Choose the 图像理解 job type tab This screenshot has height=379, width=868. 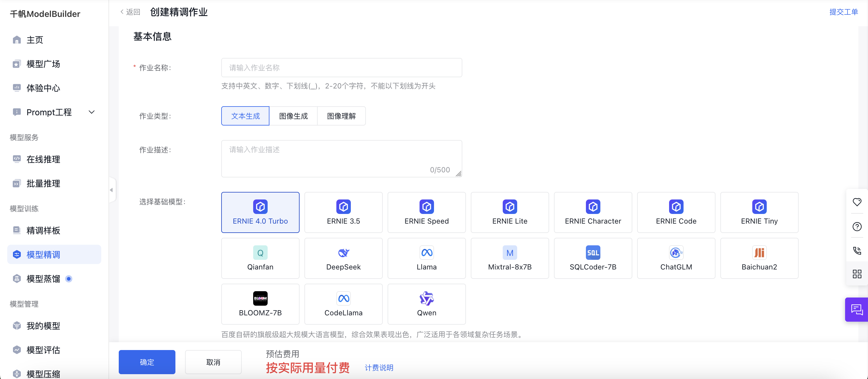tap(341, 116)
